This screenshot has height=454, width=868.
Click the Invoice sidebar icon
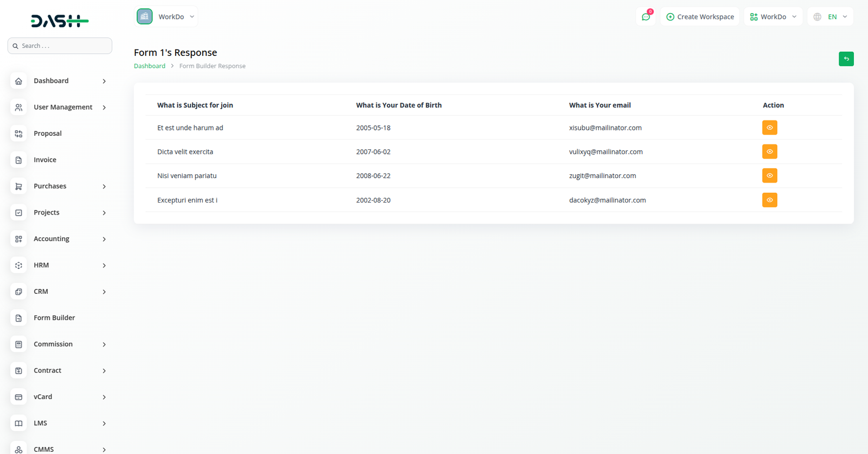click(x=18, y=160)
